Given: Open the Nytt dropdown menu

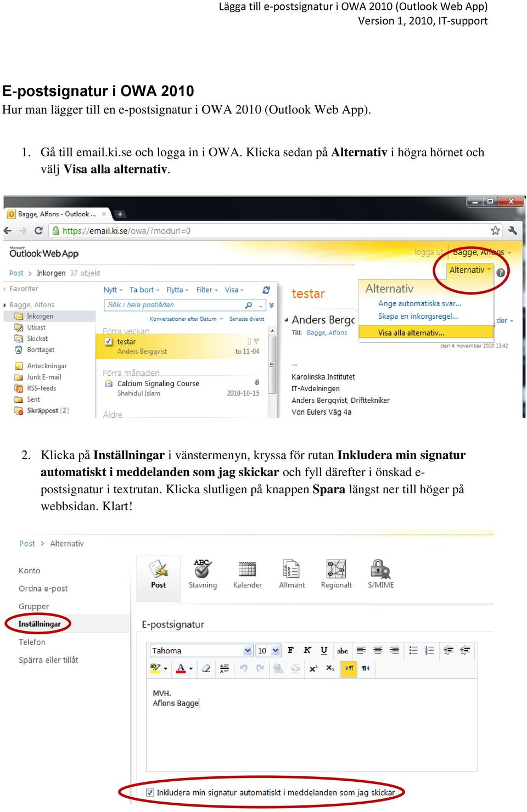Looking at the screenshot, I should 113,290.
